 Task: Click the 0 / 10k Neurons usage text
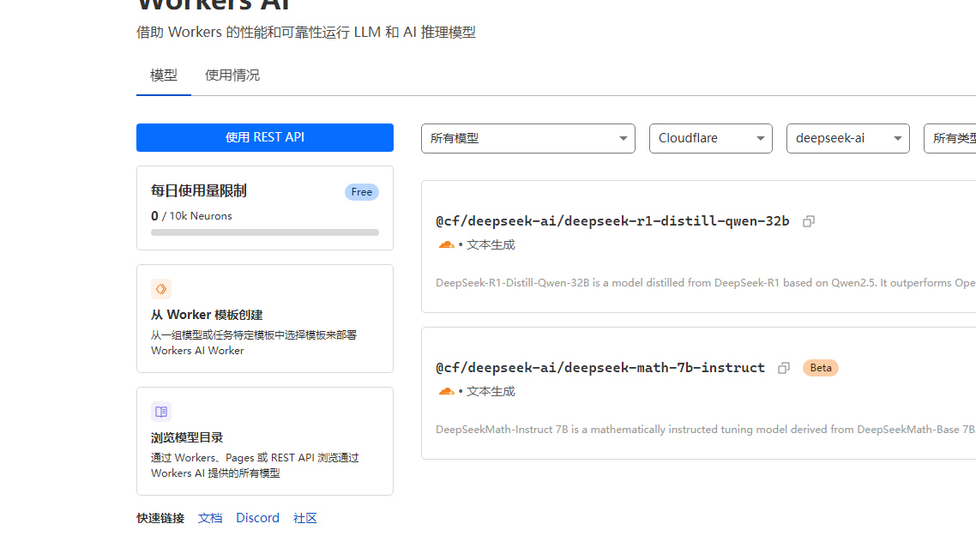(192, 216)
